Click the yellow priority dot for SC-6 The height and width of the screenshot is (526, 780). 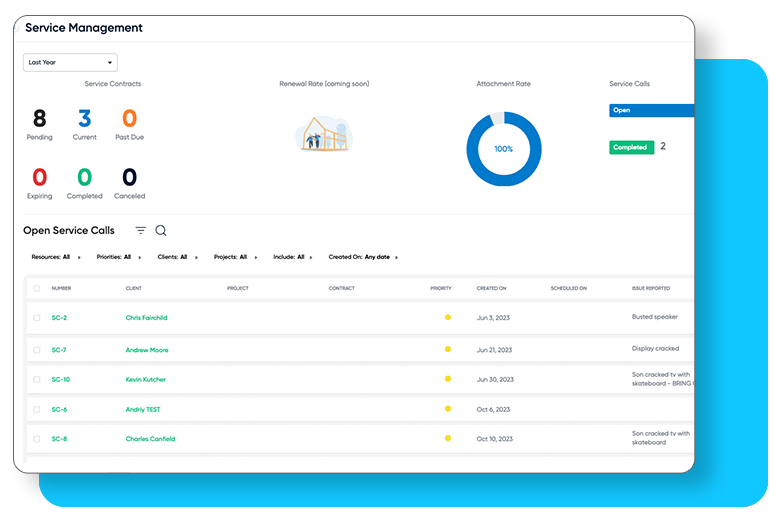pos(448,409)
